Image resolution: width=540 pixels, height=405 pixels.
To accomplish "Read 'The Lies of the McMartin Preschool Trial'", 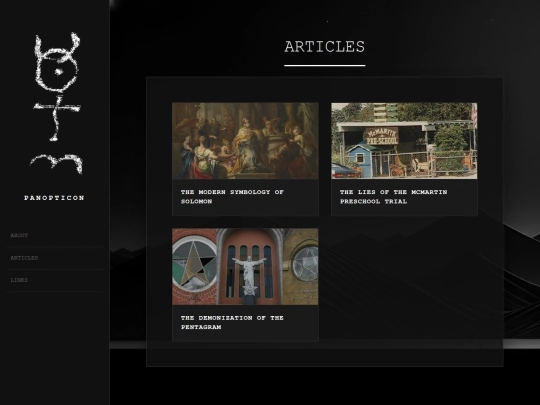I will pyautogui.click(x=393, y=197).
